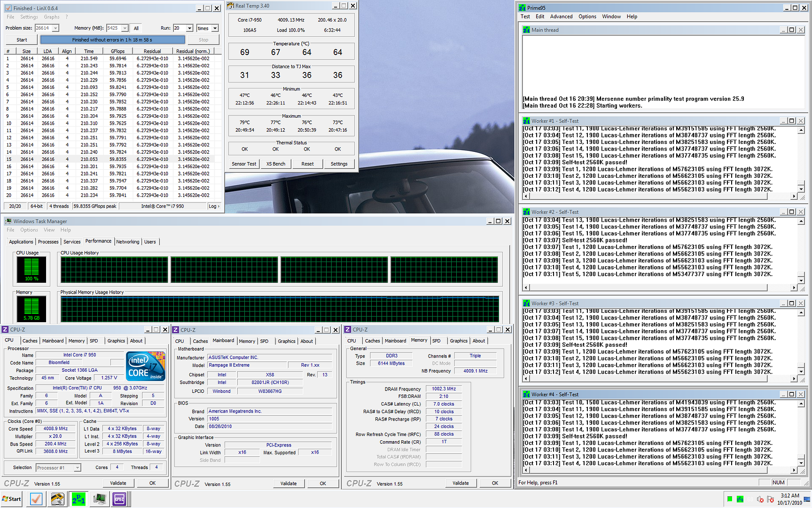Viewport: 812px width, 508px height.
Task: Expand the 'times' unit dropdown
Action: point(215,28)
